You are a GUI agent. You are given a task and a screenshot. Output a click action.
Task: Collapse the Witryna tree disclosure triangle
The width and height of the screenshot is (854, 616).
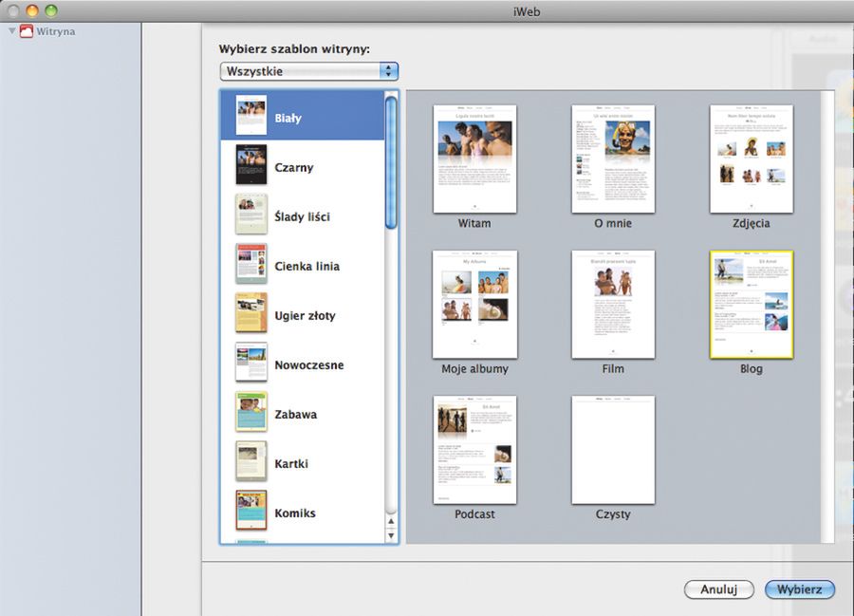point(12,31)
